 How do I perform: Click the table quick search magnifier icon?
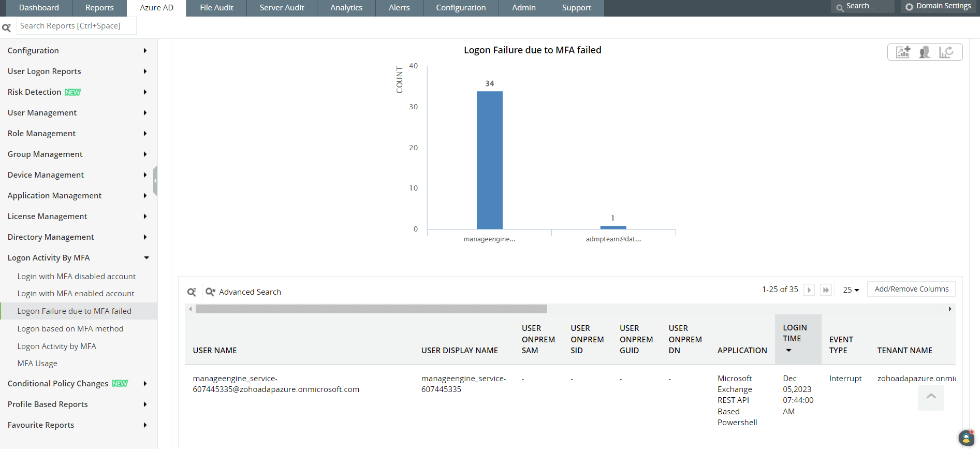tap(192, 292)
